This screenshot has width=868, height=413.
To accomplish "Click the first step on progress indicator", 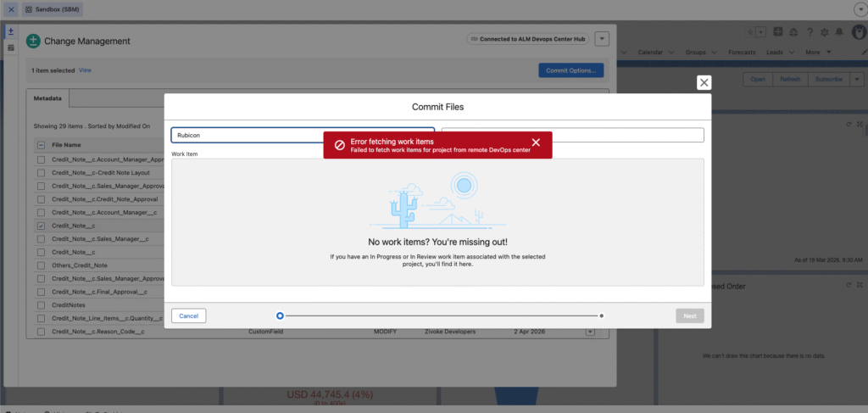I will [280, 315].
